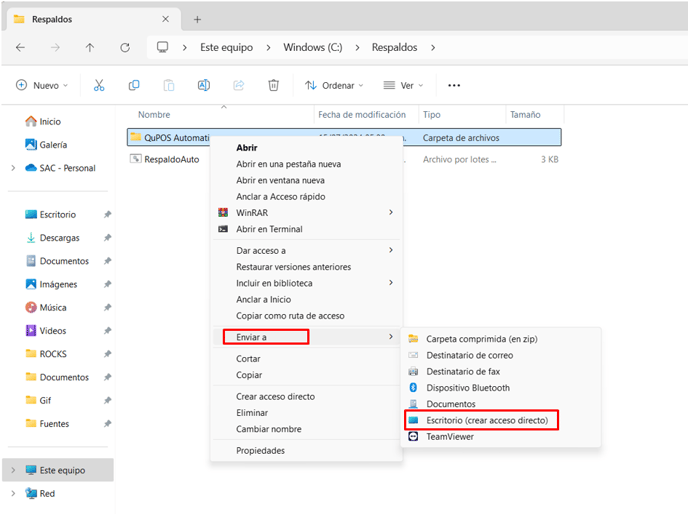
Task: Select Cortar in context menu
Action: tap(248, 359)
